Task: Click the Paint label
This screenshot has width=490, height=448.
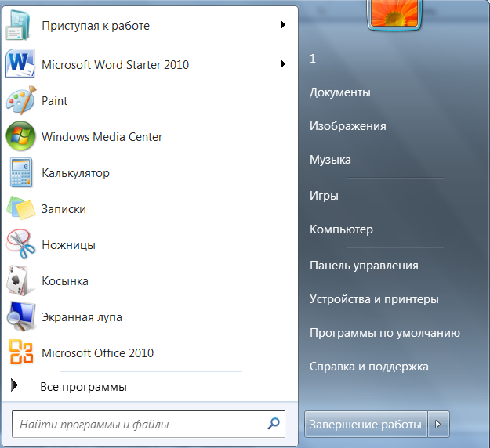Action: tap(54, 101)
